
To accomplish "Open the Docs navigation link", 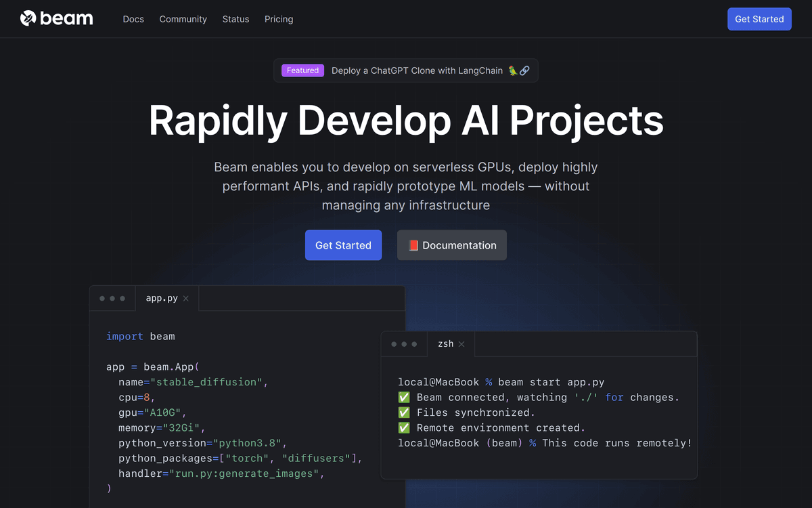I will [133, 19].
